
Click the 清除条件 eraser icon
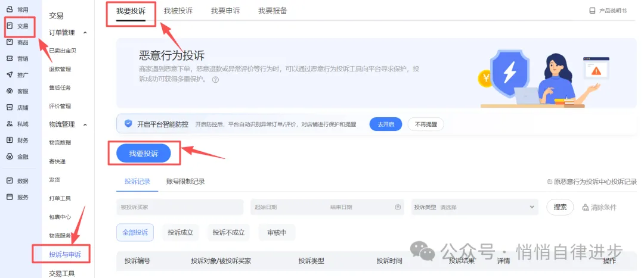click(586, 208)
